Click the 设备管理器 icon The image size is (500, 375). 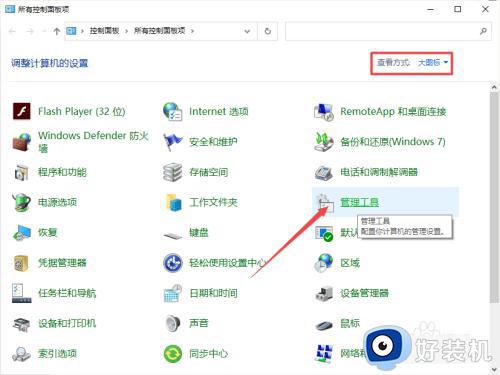point(324,293)
